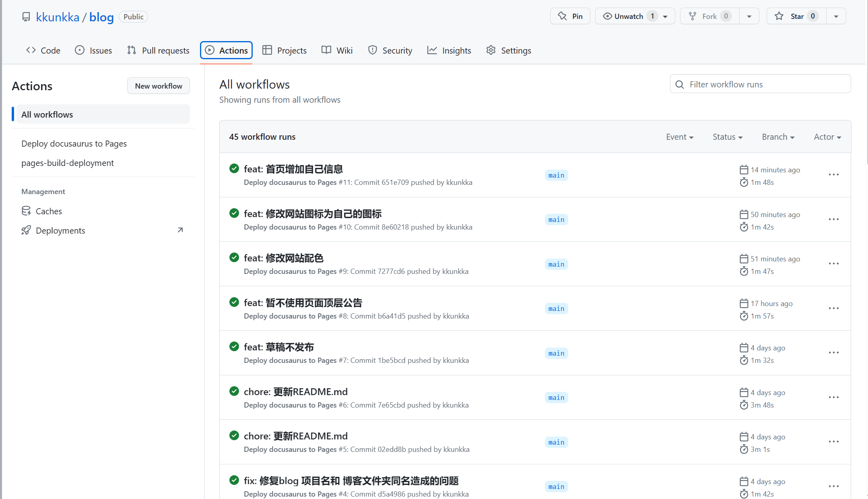This screenshot has height=499, width=868.
Task: Click the green success icon for chore: 更新README.md
Action: click(x=234, y=391)
